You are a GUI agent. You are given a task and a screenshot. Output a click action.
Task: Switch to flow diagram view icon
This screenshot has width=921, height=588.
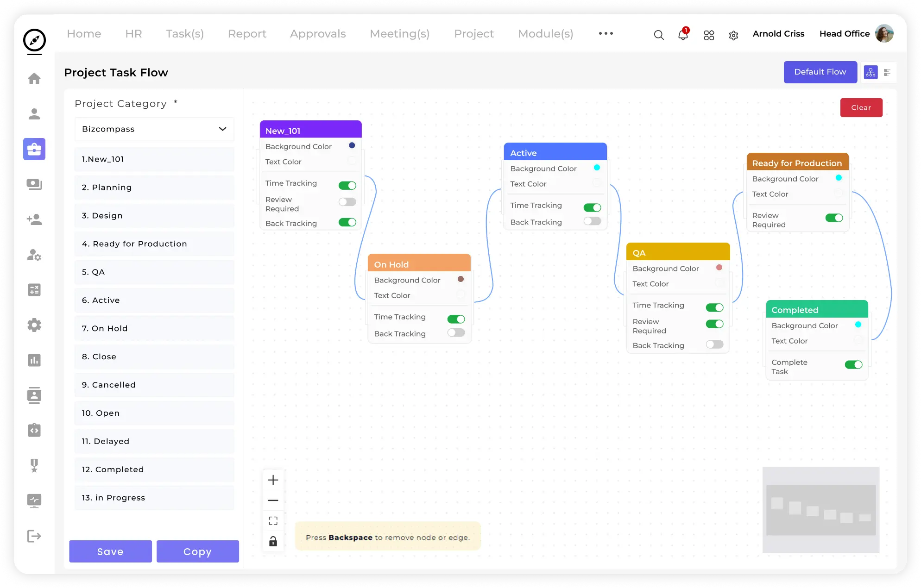pyautogui.click(x=871, y=72)
